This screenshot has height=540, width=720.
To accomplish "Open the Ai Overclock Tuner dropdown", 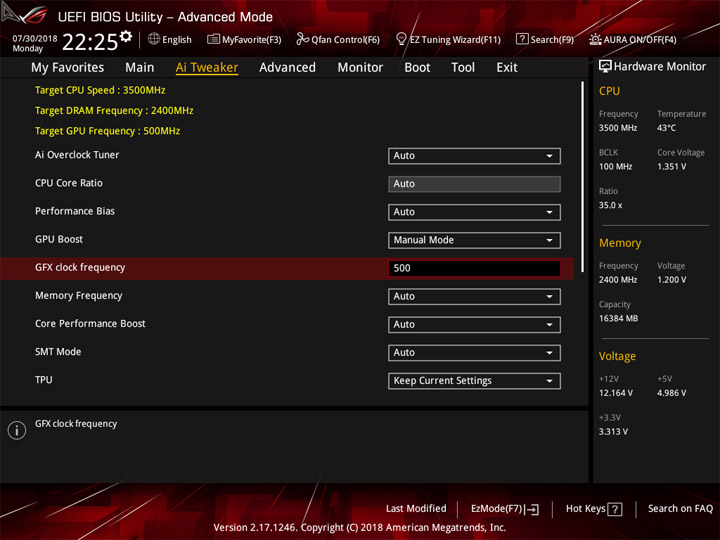I will [x=474, y=156].
